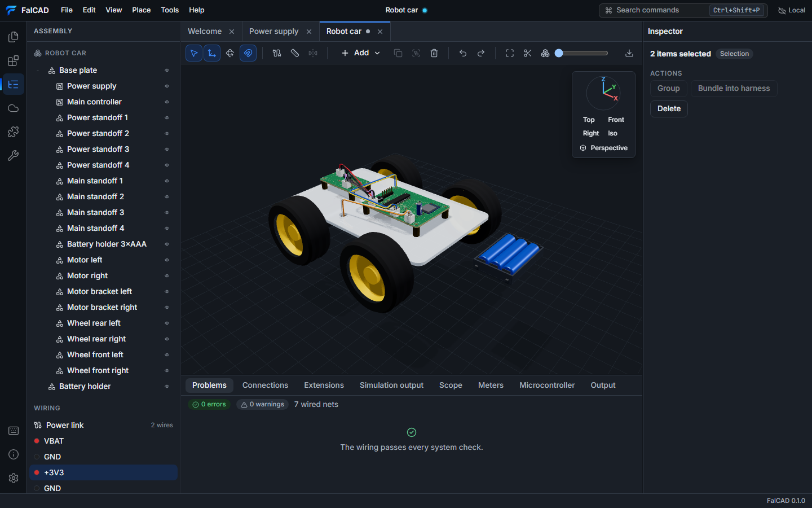Click the measure ruler tool icon
Image resolution: width=812 pixels, height=508 pixels.
[295, 53]
